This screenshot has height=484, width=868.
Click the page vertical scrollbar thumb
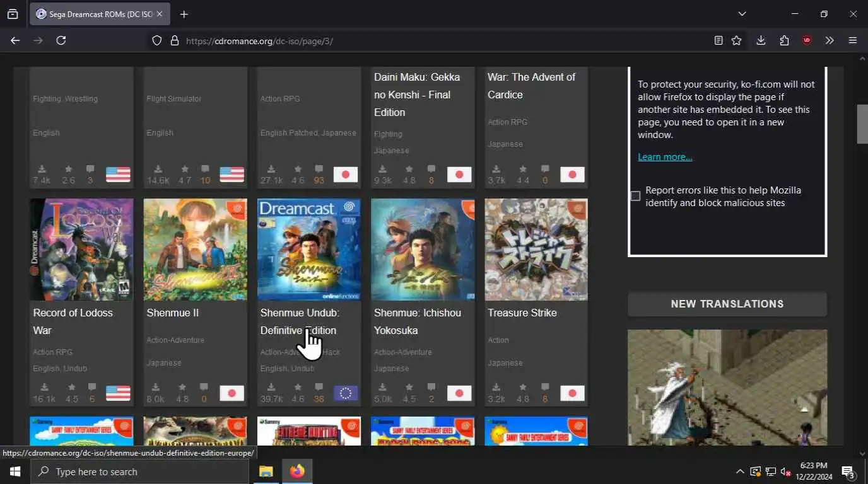click(862, 124)
